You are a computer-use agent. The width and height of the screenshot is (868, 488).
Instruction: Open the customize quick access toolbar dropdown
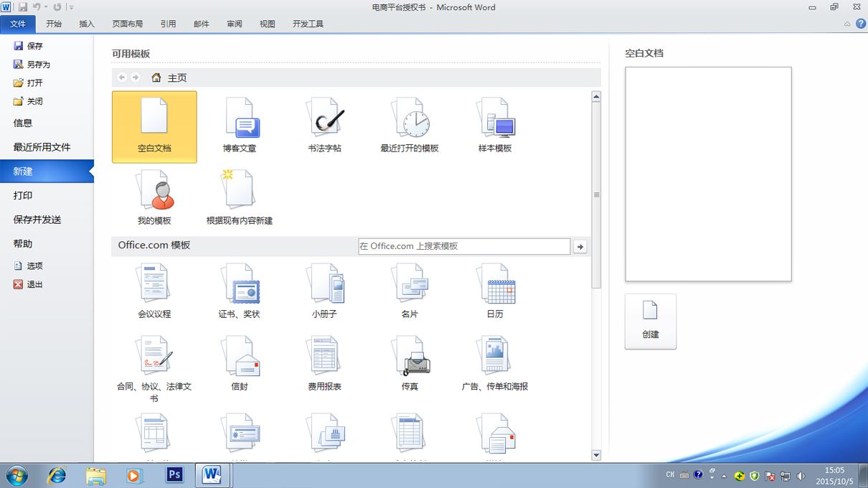[x=71, y=7]
